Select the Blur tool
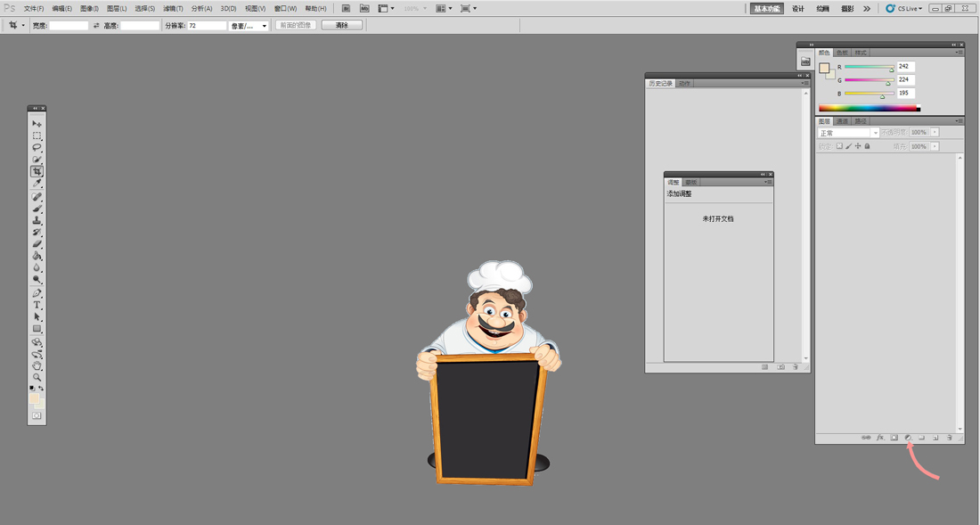980x525 pixels. 37,268
